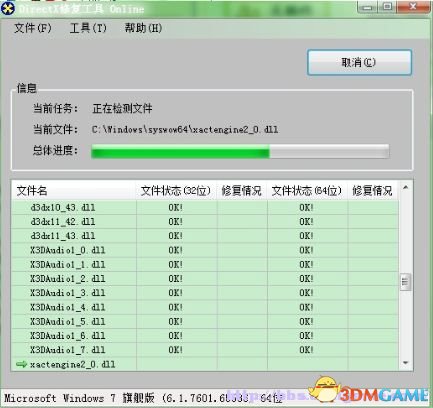Grab the file list scrollbar thumb

coord(405,282)
